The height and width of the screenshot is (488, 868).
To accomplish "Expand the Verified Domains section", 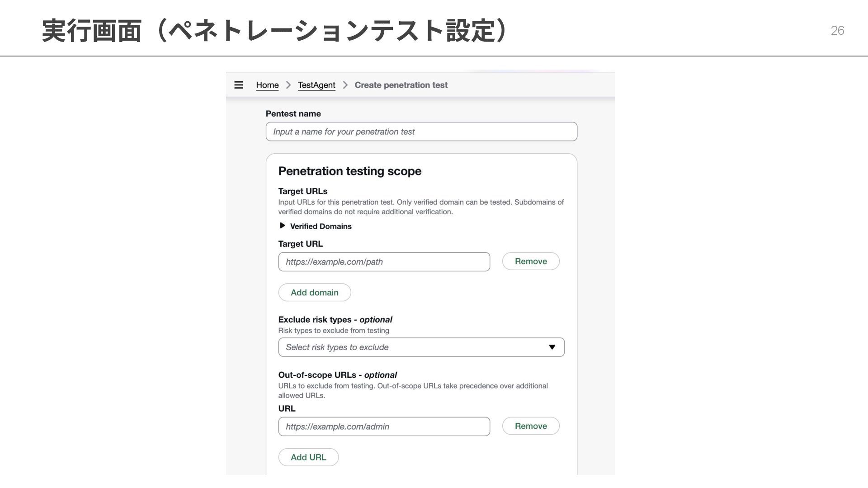I will point(283,225).
